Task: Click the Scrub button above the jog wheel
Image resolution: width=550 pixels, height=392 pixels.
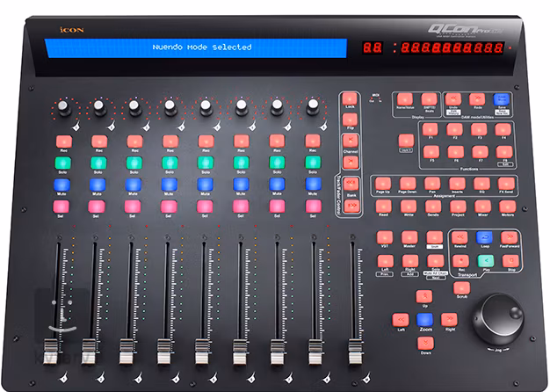Action: 461,288
